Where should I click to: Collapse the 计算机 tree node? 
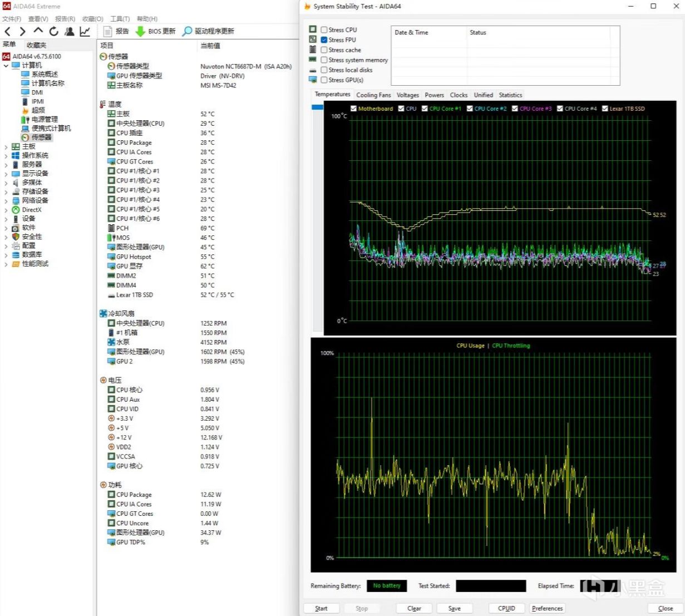pyautogui.click(x=6, y=66)
